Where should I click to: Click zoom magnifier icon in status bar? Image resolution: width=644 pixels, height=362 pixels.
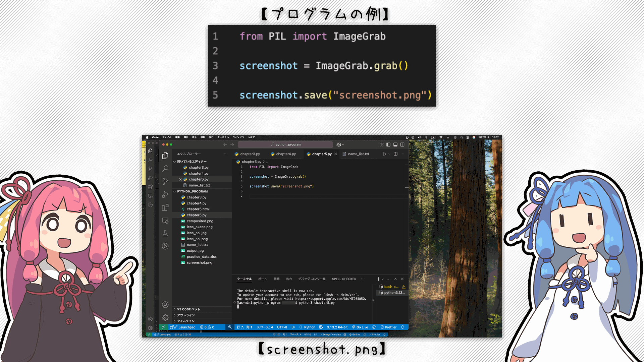tap(230, 327)
